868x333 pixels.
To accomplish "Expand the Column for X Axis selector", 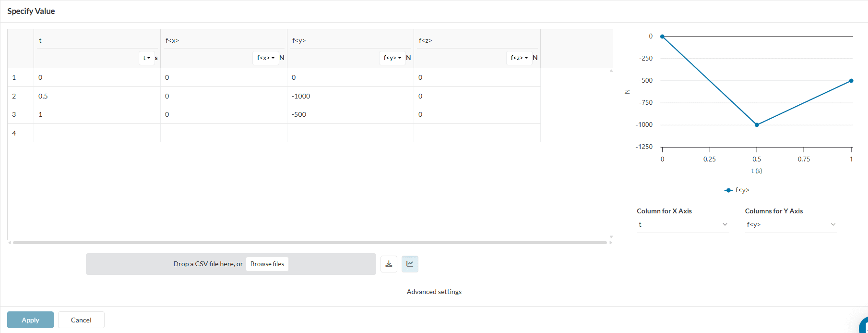I will pos(682,225).
